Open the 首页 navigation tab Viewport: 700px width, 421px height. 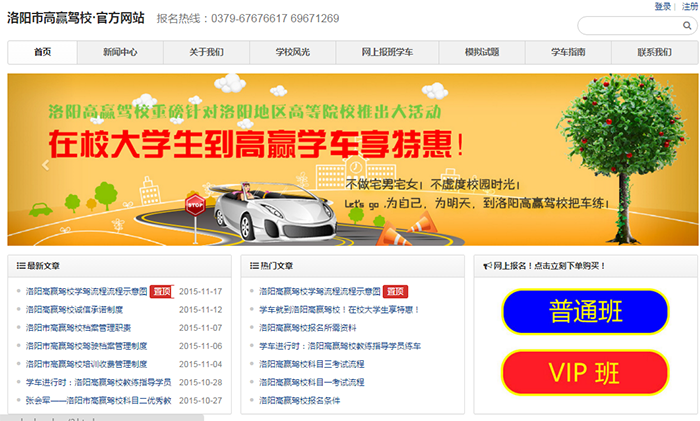[43, 52]
